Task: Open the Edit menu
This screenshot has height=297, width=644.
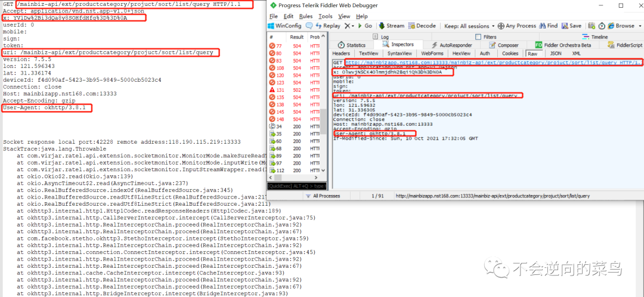Action: (289, 16)
